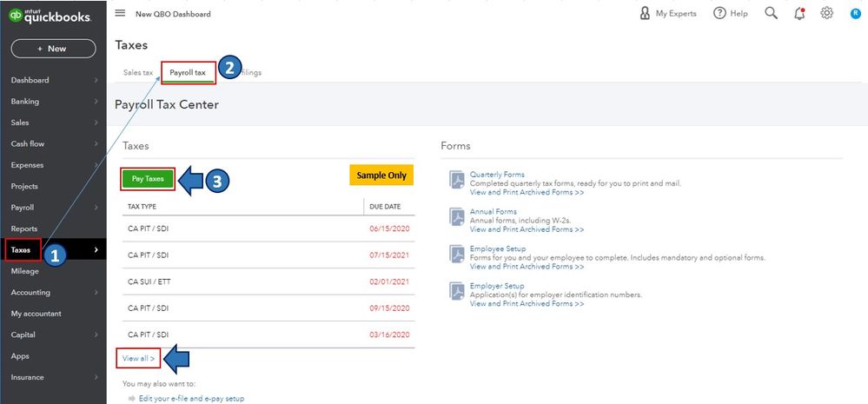Viewport: 868px width, 404px height.
Task: Open the hamburger navigation menu icon
Action: 120,13
